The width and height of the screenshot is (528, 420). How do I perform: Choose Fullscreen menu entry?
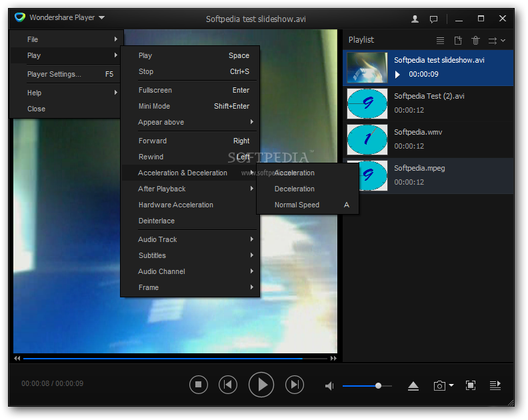pos(191,90)
